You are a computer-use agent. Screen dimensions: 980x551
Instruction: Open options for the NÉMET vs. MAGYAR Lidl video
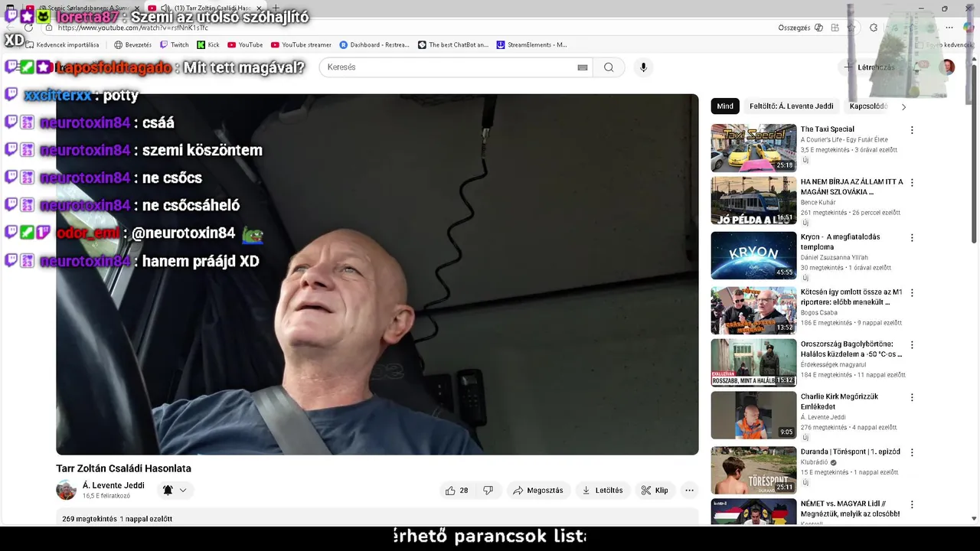click(x=912, y=505)
